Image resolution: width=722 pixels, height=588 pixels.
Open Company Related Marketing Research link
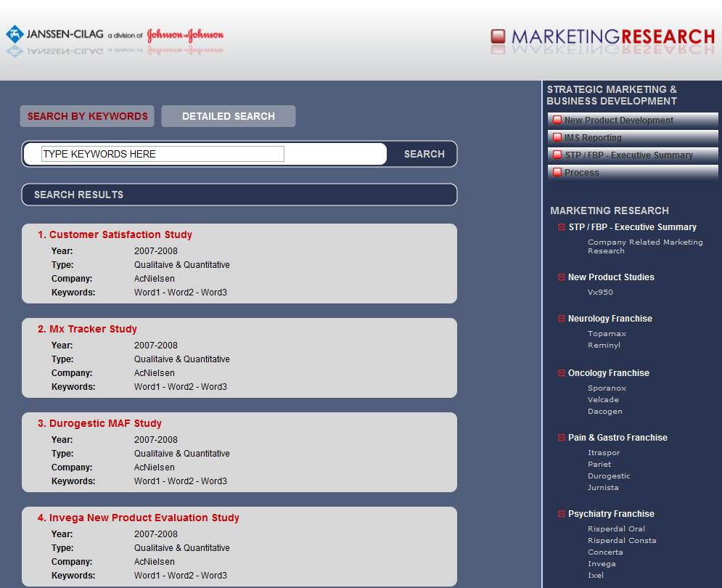(x=644, y=247)
